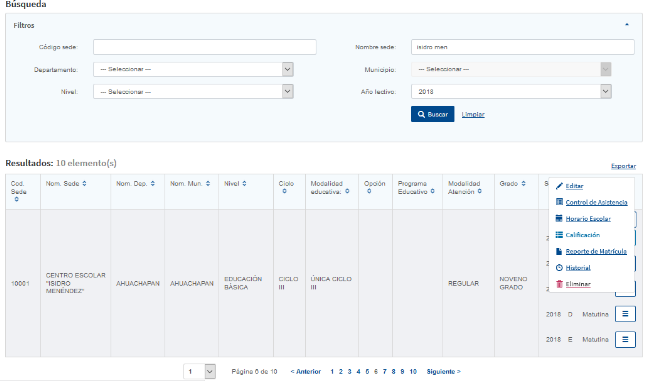The width and height of the screenshot is (646, 381).
Task: Click the Buscar button
Action: (x=433, y=114)
